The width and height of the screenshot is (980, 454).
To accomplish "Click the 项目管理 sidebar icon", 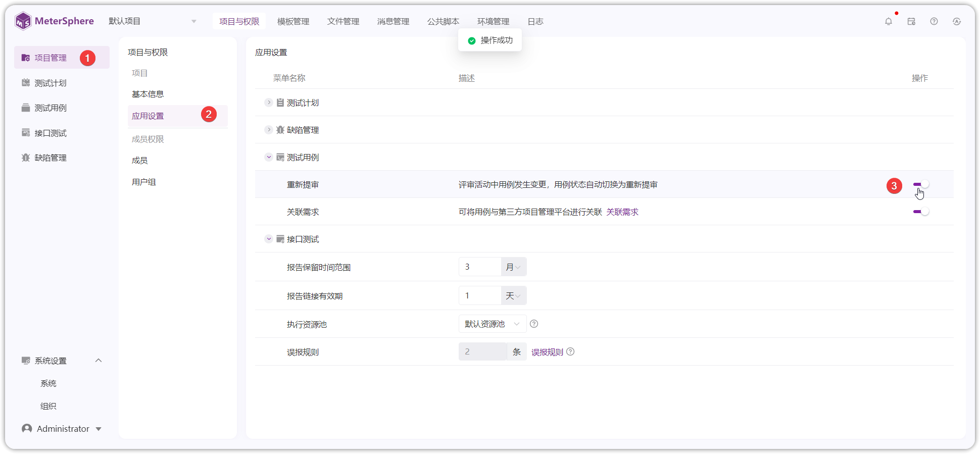I will (x=26, y=58).
